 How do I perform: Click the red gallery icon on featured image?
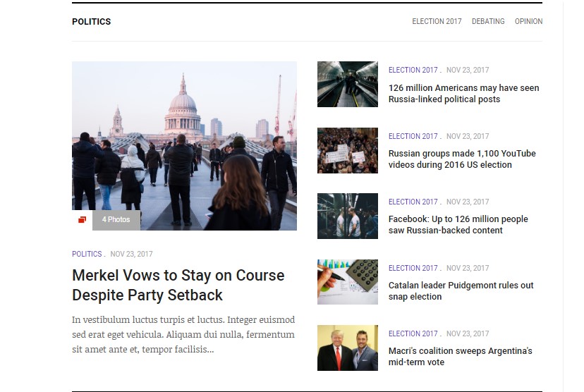tap(83, 220)
